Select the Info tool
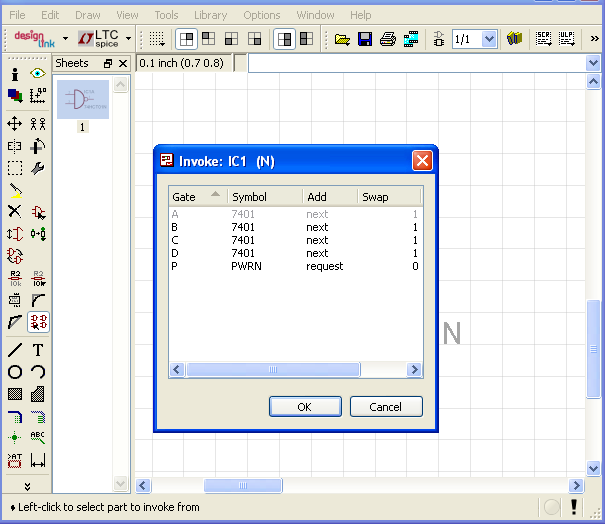Image resolution: width=605 pixels, height=524 pixels. pos(15,74)
